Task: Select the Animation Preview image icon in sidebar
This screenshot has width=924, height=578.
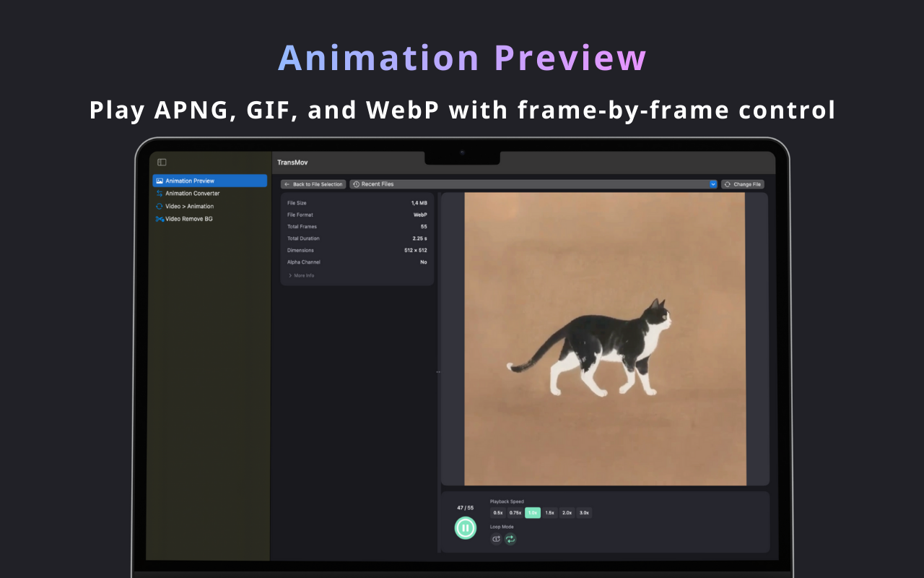Action: click(160, 181)
